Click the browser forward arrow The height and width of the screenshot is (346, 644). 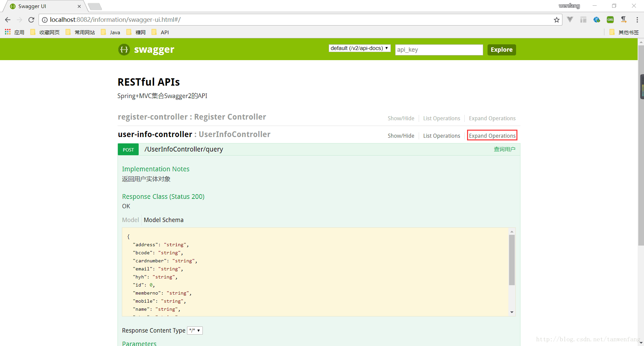point(19,20)
